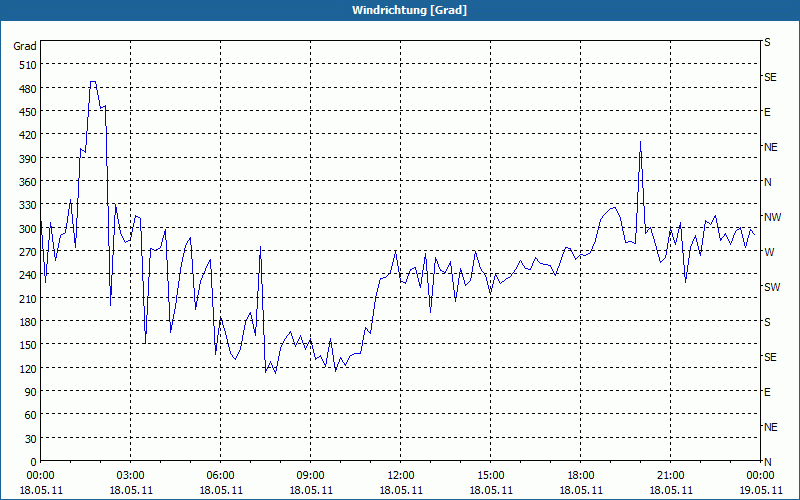Click the blue line's highest peak near 480
This screenshot has width=800, height=500.
[x=92, y=82]
